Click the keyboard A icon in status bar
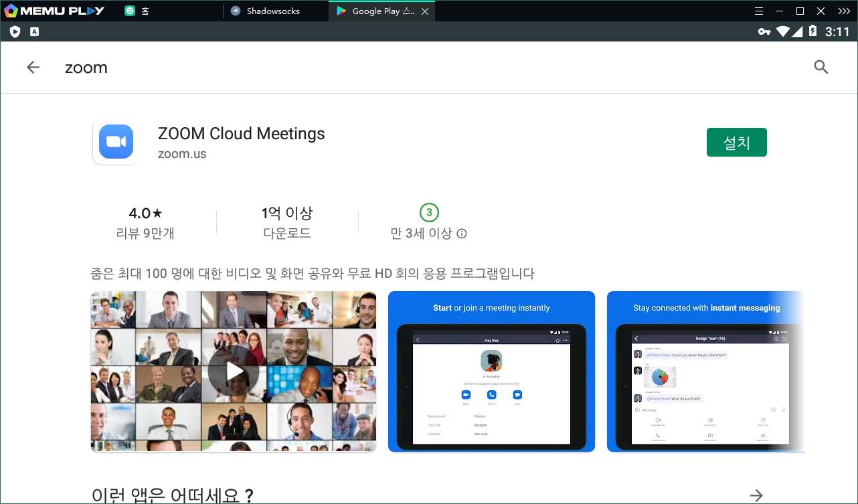858x504 pixels. coord(35,31)
